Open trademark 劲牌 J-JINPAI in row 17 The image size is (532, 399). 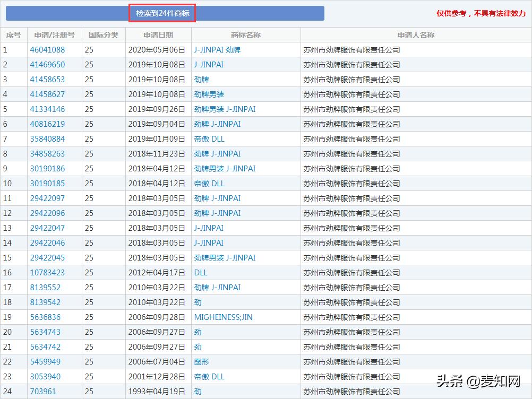click(217, 288)
